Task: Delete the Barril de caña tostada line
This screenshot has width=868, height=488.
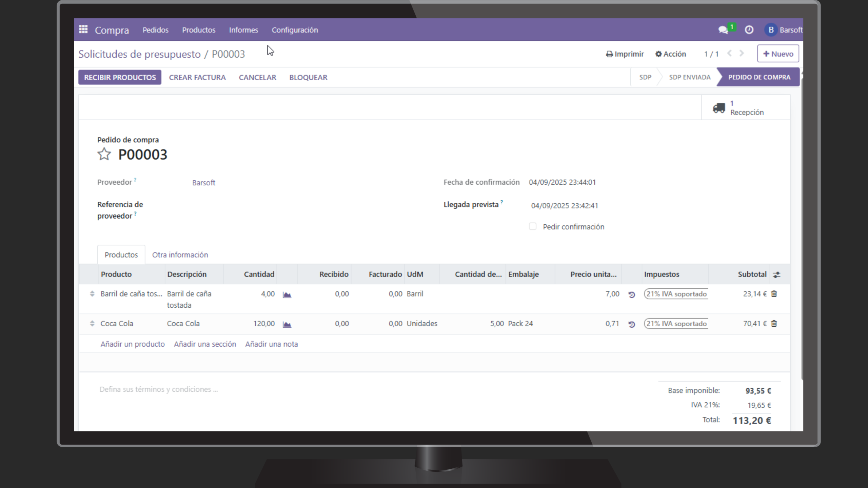Action: (774, 294)
